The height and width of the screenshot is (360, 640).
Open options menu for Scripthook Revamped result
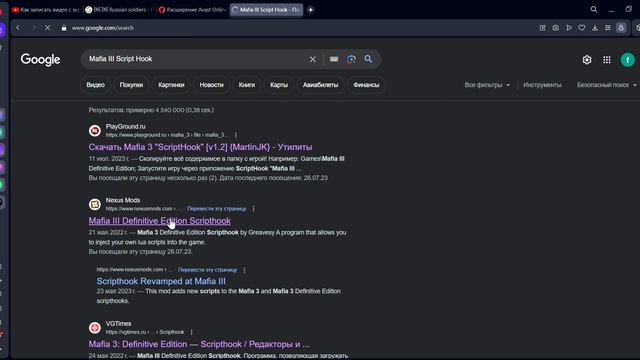[244, 270]
